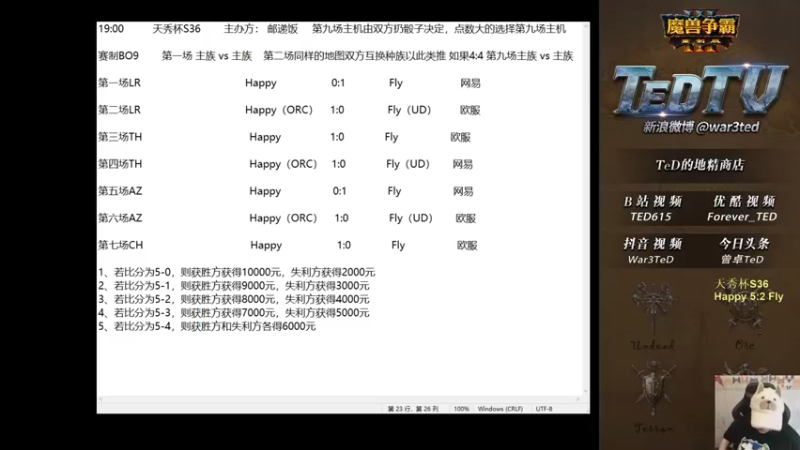Click 欧服 in the 第七场CH row
800x450 pixels.
pos(467,245)
